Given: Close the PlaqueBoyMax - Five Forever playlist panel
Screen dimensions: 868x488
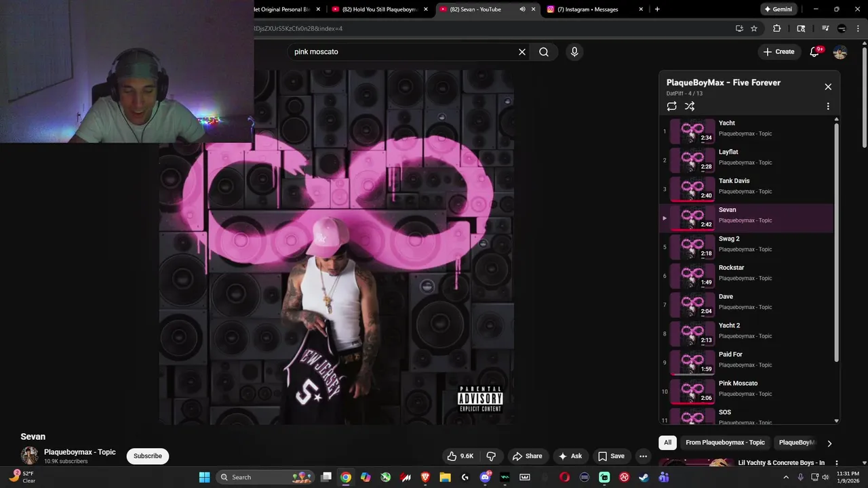Looking at the screenshot, I should click(828, 87).
